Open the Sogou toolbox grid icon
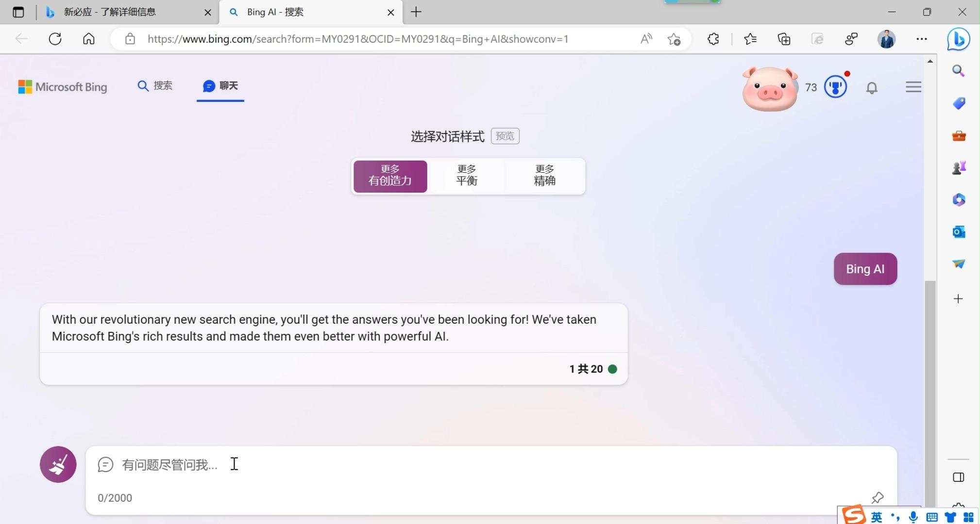980x524 pixels. point(968,517)
